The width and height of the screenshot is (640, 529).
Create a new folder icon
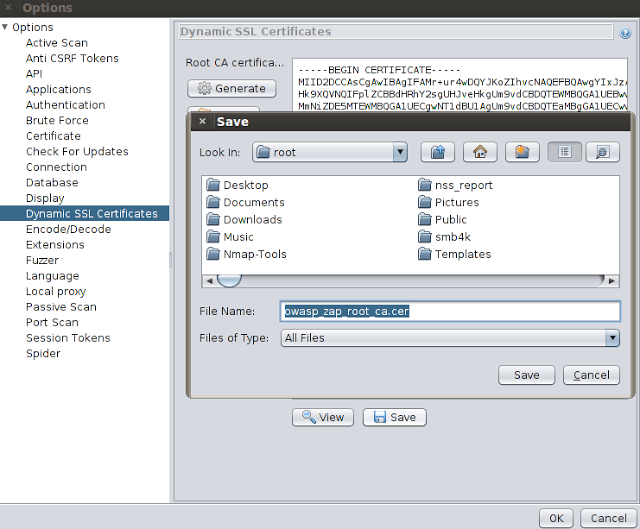pyautogui.click(x=522, y=152)
